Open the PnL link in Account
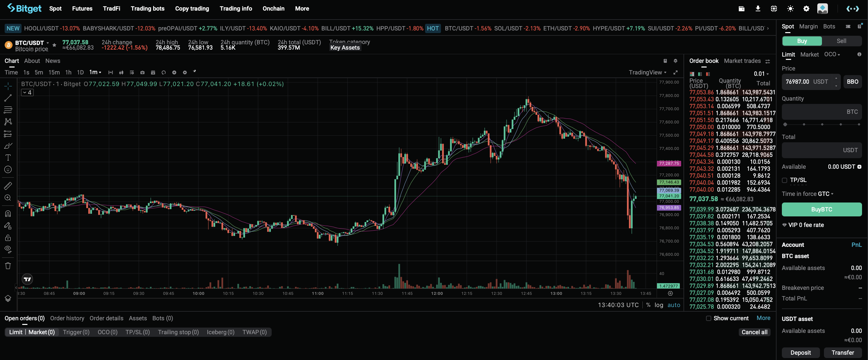Viewport: 868px width, 360px height. (856, 245)
